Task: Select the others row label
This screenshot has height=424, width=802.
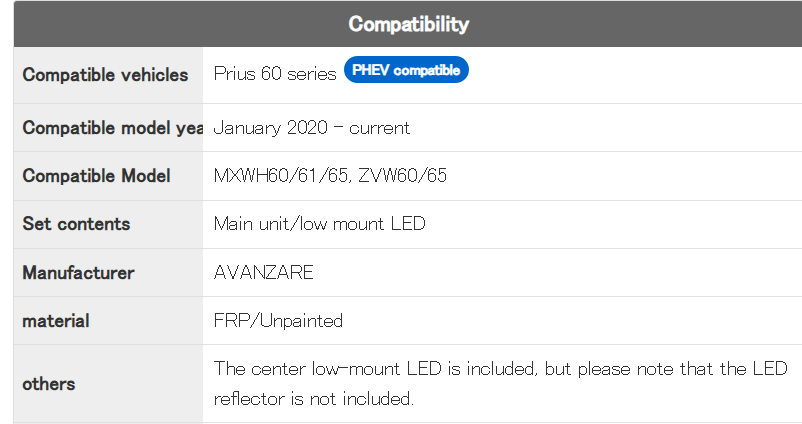Action: pos(49,384)
